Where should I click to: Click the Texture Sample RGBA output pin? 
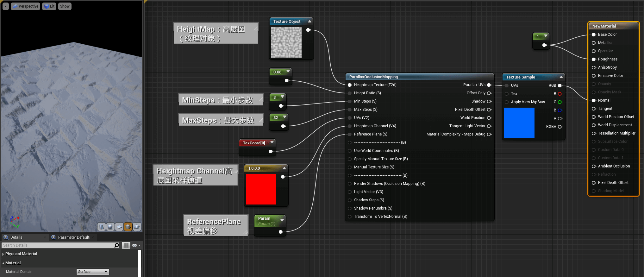coord(560,127)
